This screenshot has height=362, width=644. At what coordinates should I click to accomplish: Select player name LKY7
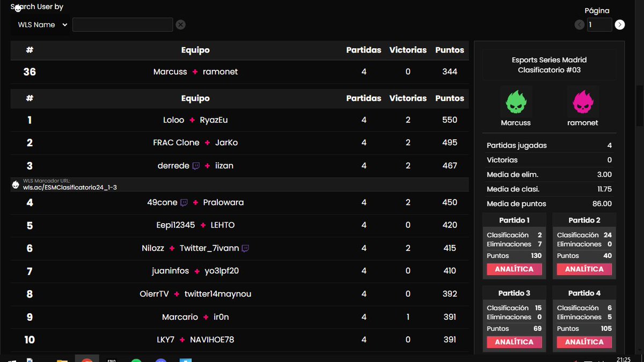(166, 340)
